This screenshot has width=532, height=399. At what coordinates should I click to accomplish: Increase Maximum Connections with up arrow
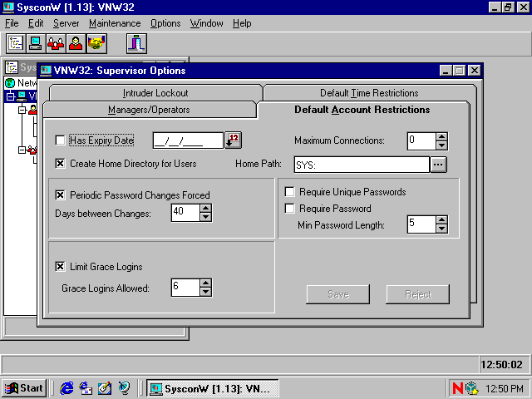pyautogui.click(x=441, y=136)
